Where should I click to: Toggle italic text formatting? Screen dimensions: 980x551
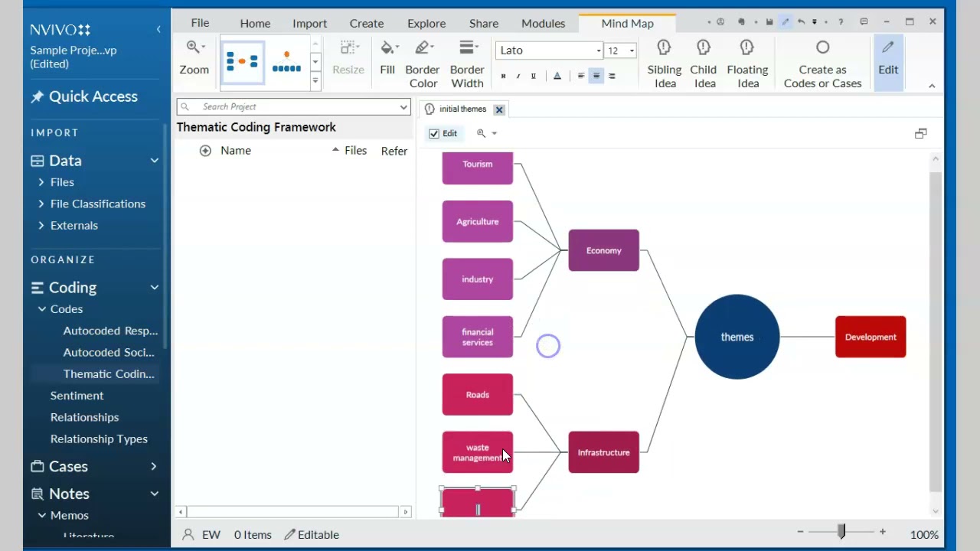[x=518, y=76]
